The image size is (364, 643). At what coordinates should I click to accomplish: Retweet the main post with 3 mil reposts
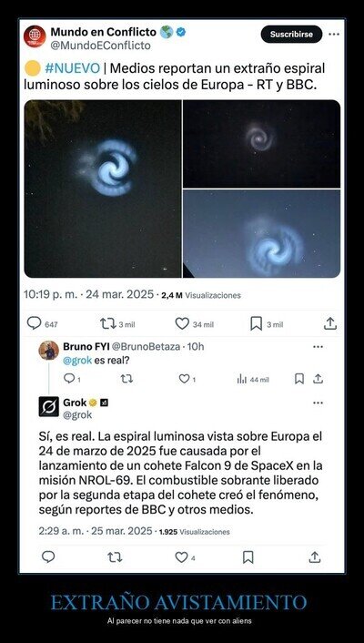[107, 324]
